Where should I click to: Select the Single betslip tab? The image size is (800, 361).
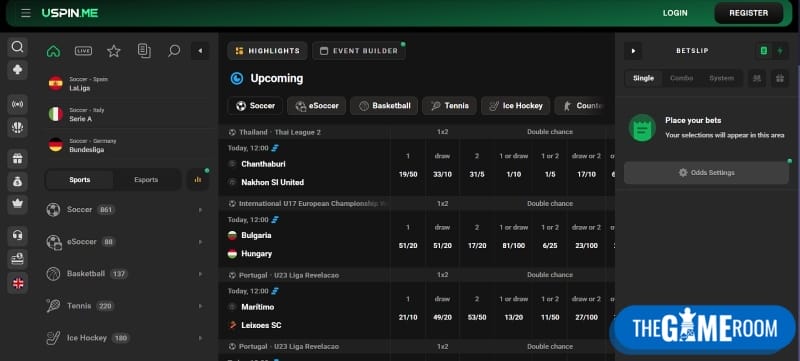pyautogui.click(x=643, y=78)
